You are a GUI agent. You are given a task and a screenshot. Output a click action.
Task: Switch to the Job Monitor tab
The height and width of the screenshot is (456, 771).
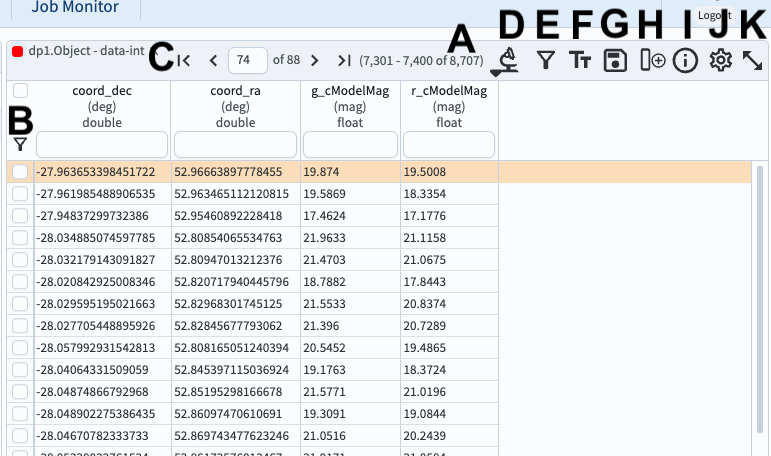click(x=74, y=8)
